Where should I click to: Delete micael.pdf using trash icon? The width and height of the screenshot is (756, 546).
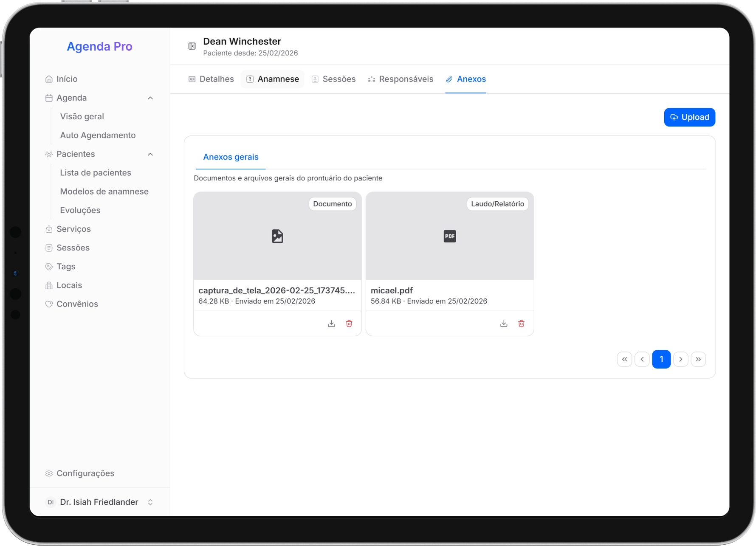click(521, 324)
